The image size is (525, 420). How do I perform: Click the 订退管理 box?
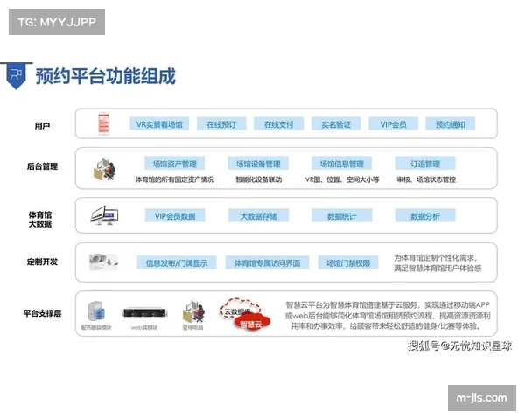tap(425, 164)
